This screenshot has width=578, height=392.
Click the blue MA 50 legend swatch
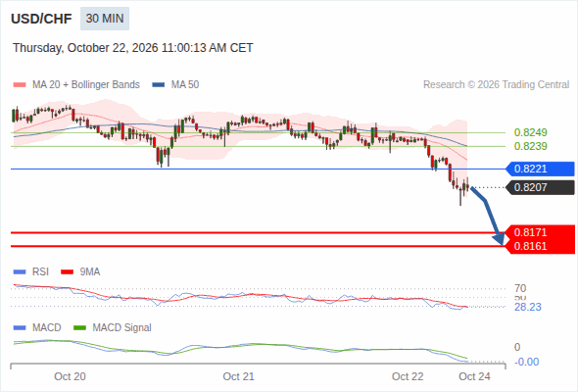click(159, 85)
